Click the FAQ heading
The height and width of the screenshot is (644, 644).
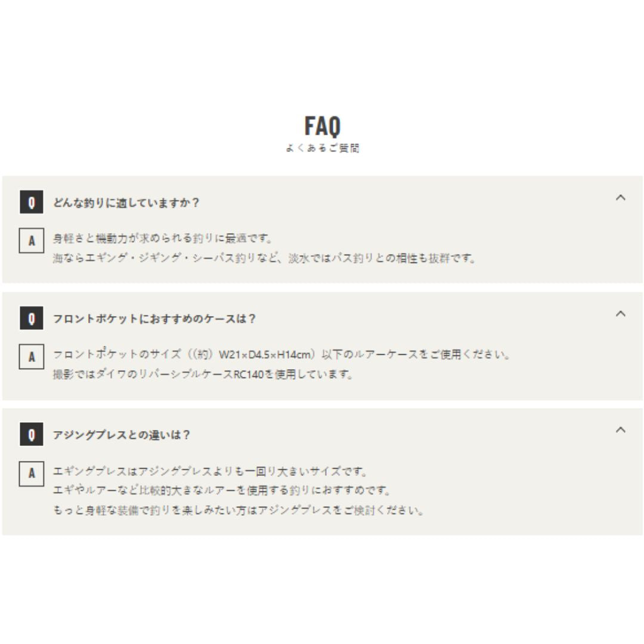tap(323, 126)
